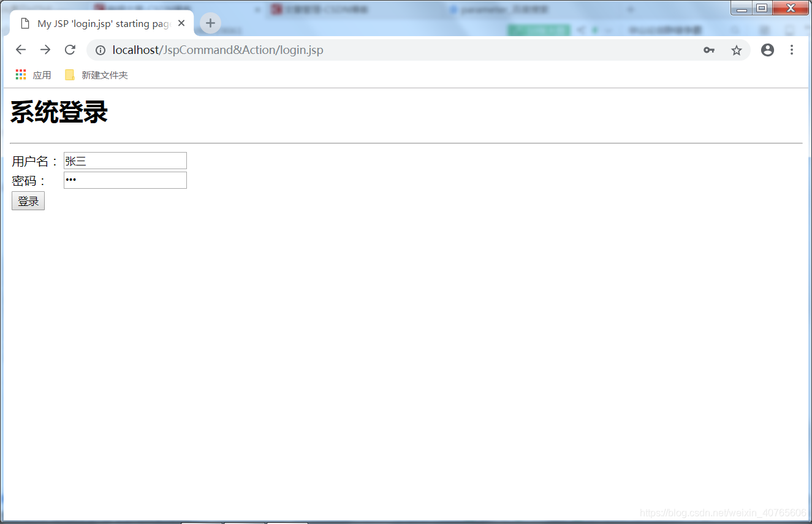Image resolution: width=812 pixels, height=524 pixels.
Task: Click the 系统登录 heading
Action: click(x=59, y=113)
